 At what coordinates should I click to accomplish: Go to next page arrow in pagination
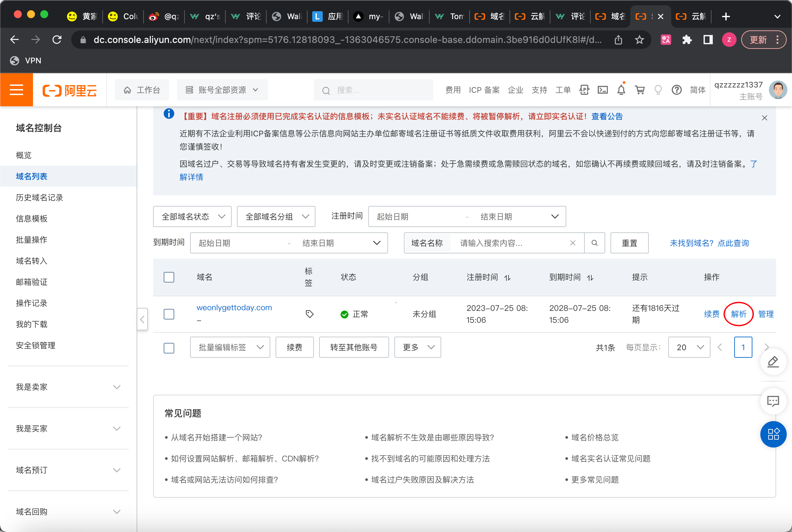(x=767, y=347)
